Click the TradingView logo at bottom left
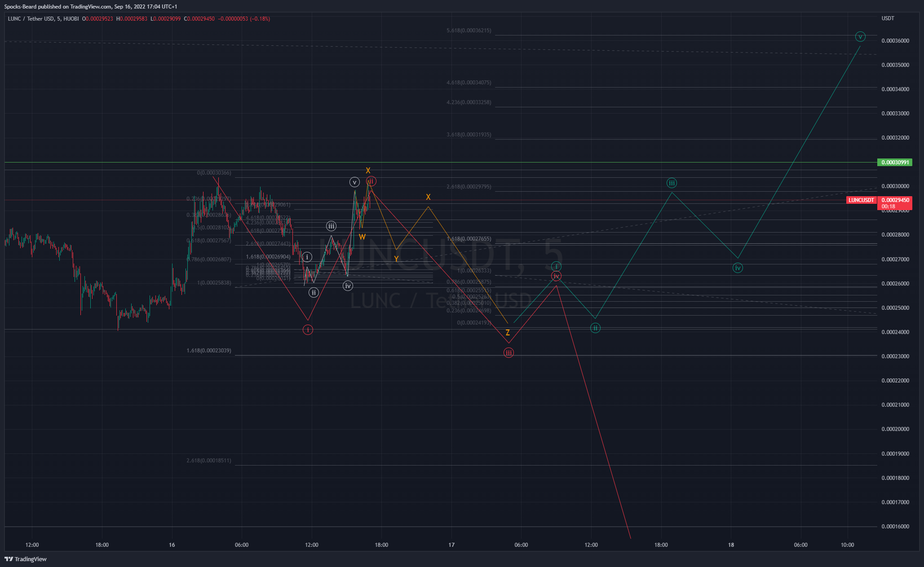This screenshot has height=567, width=924. (26, 559)
